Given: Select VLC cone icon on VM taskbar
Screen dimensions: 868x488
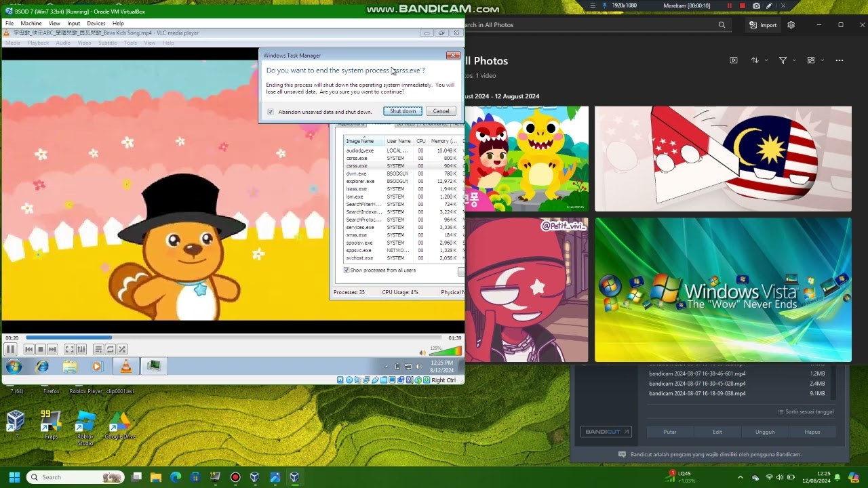Looking at the screenshot, I should 125,367.
